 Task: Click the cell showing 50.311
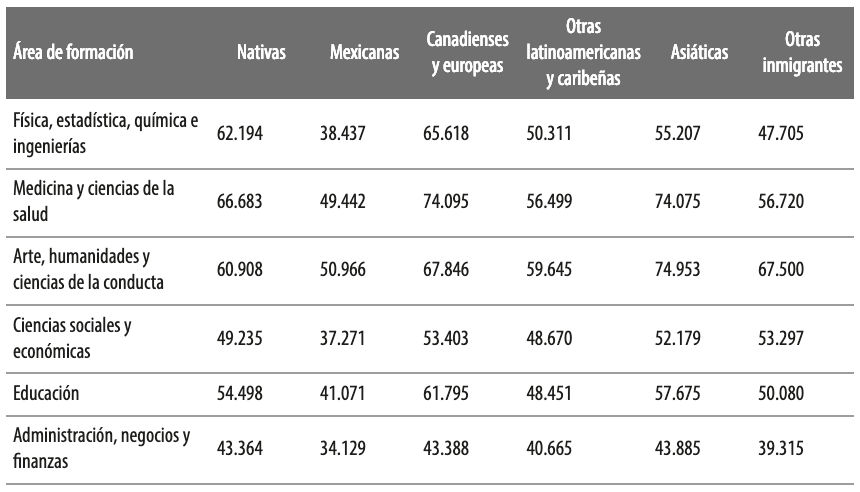550,132
